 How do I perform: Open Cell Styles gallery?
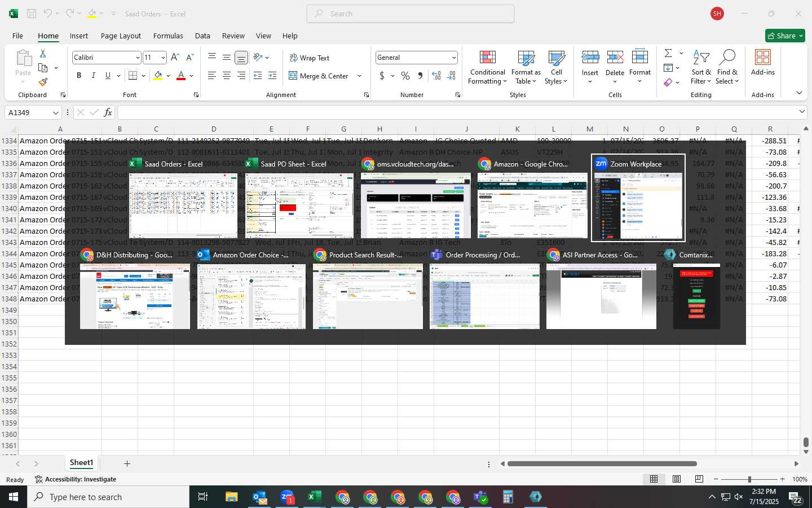coord(556,68)
